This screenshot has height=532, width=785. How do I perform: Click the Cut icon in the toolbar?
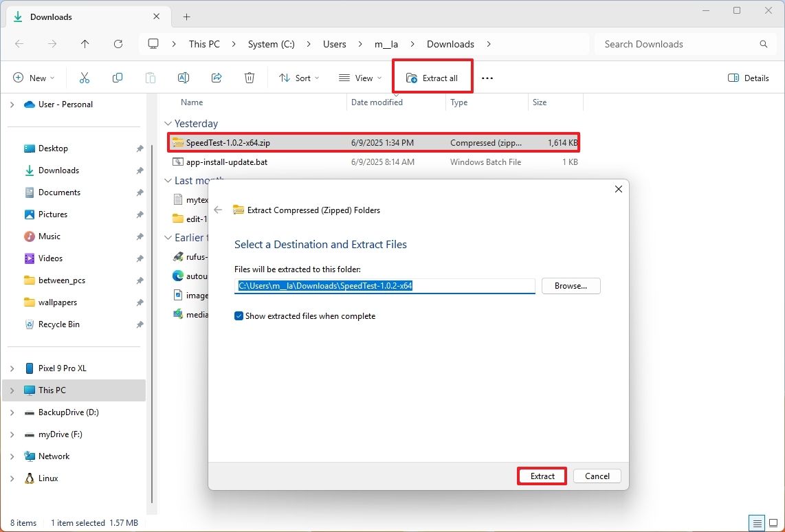(x=84, y=78)
